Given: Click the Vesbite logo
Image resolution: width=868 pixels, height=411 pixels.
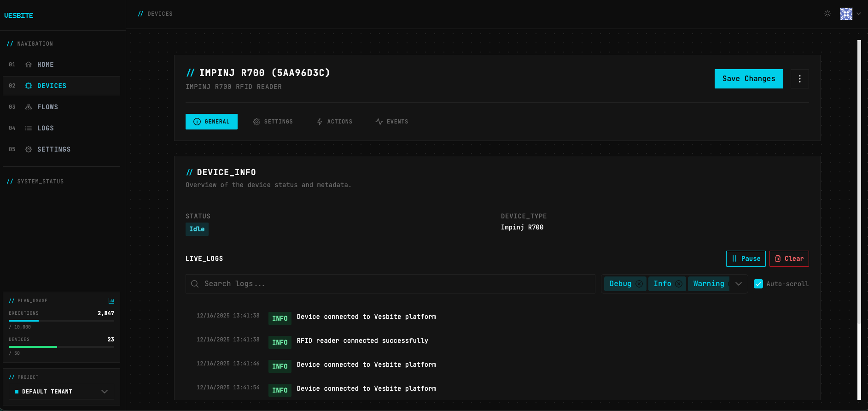Looking at the screenshot, I should (x=19, y=16).
